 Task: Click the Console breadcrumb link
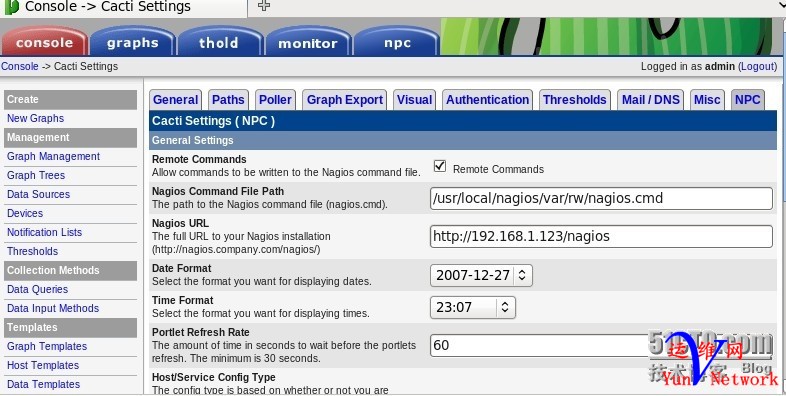[x=20, y=66]
